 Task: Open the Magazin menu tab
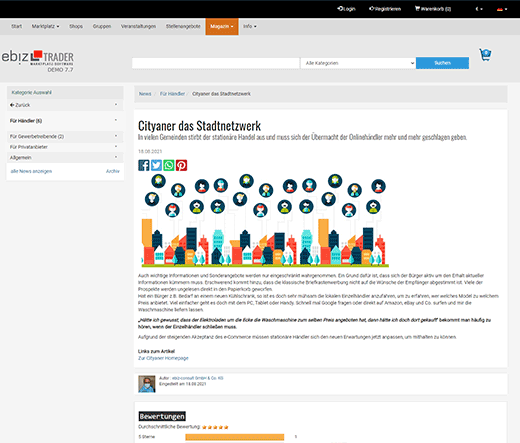[x=222, y=26]
